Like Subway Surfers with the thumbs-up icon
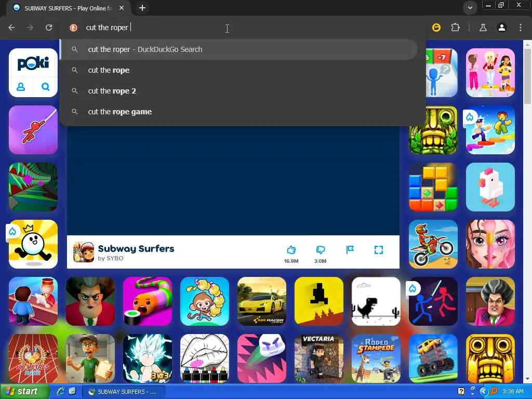This screenshot has height=399, width=532. pos(291,250)
